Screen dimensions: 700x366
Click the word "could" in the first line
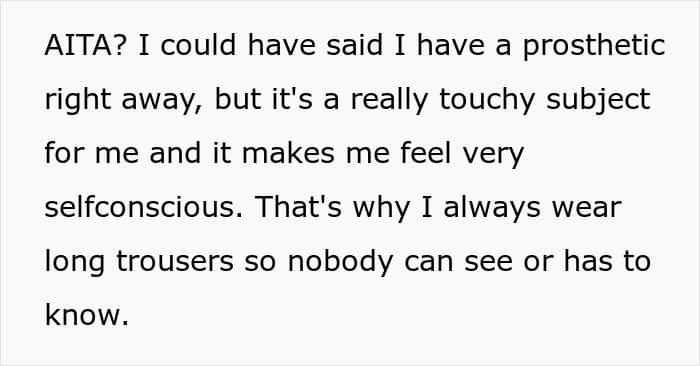(x=198, y=46)
